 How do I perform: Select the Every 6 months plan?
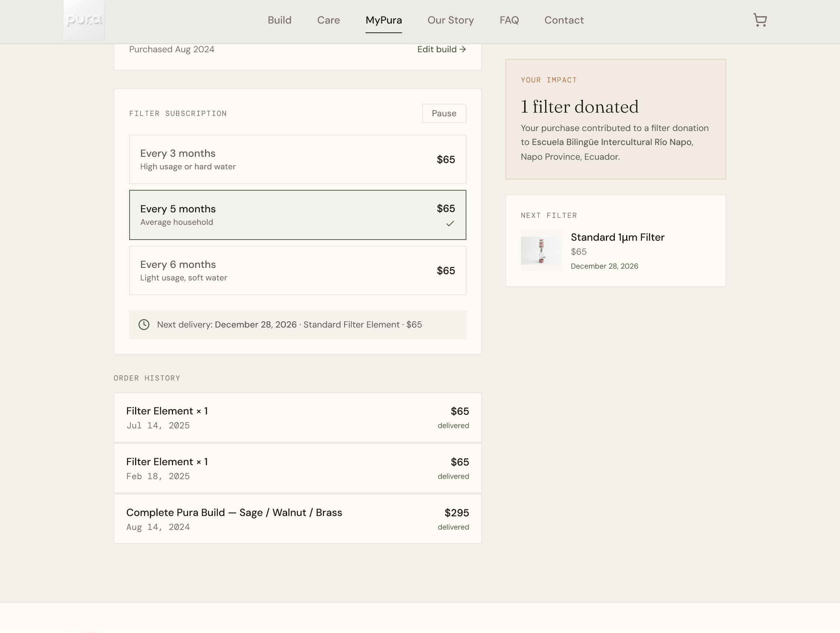298,271
